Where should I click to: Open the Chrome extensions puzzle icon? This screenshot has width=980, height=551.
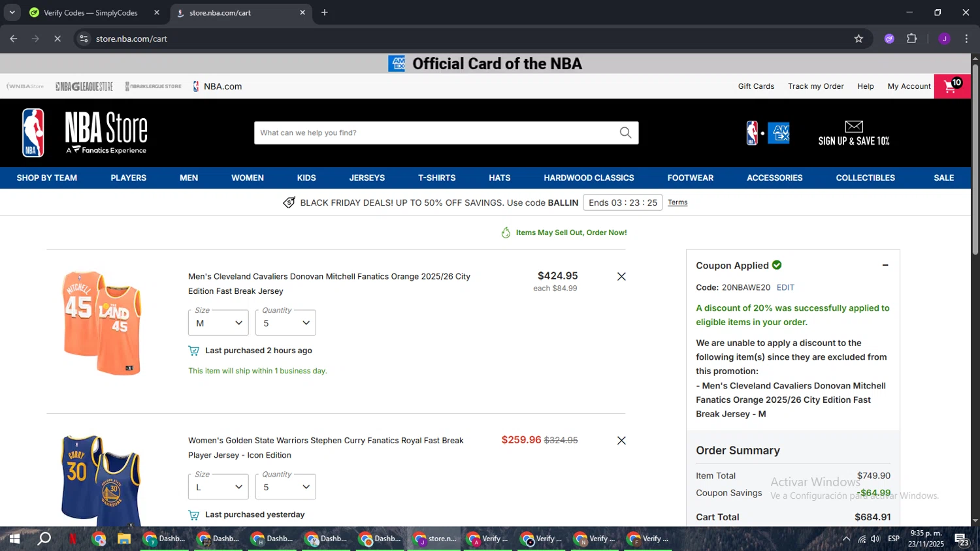[912, 39]
